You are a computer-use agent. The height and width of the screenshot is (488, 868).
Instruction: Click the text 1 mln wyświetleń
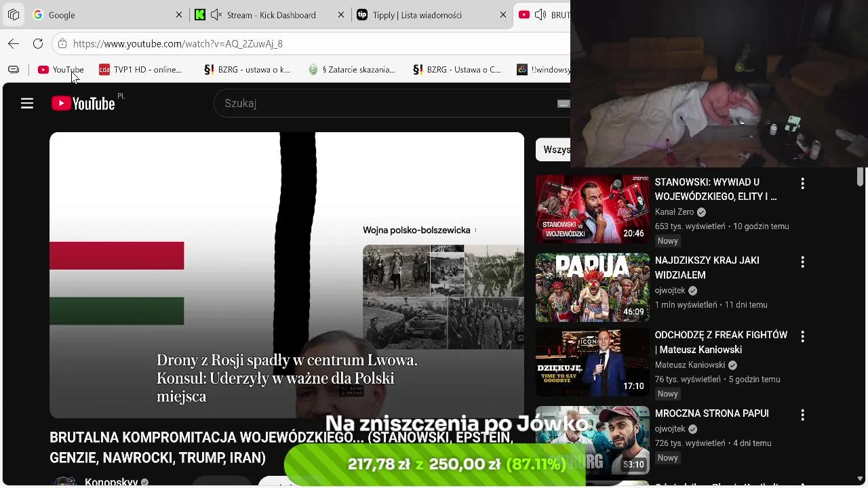click(686, 305)
